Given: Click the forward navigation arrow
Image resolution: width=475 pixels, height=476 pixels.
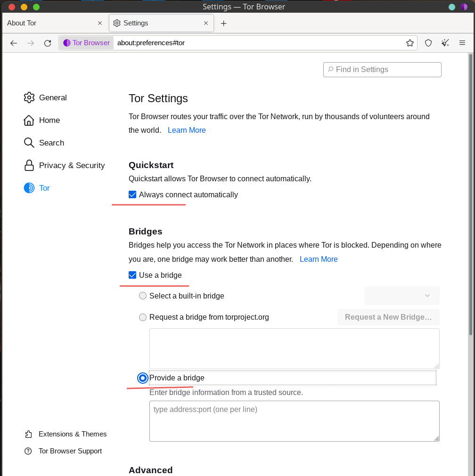Looking at the screenshot, I should pyautogui.click(x=30, y=43).
